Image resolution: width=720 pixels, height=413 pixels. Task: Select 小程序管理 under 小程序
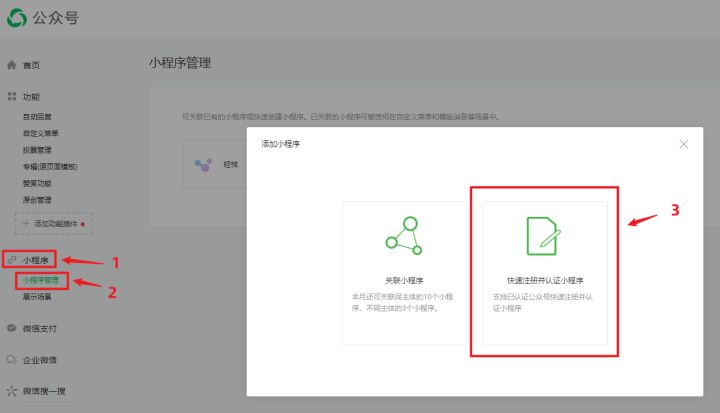click(41, 280)
